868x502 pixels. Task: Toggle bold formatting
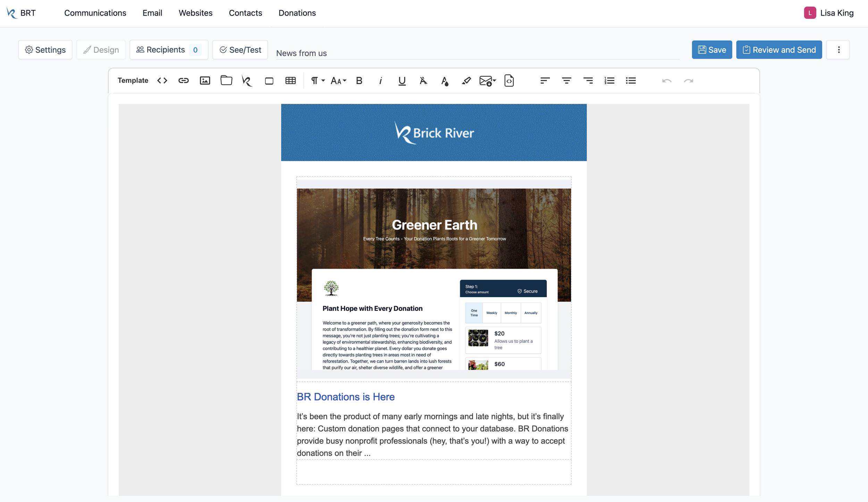[x=359, y=81]
